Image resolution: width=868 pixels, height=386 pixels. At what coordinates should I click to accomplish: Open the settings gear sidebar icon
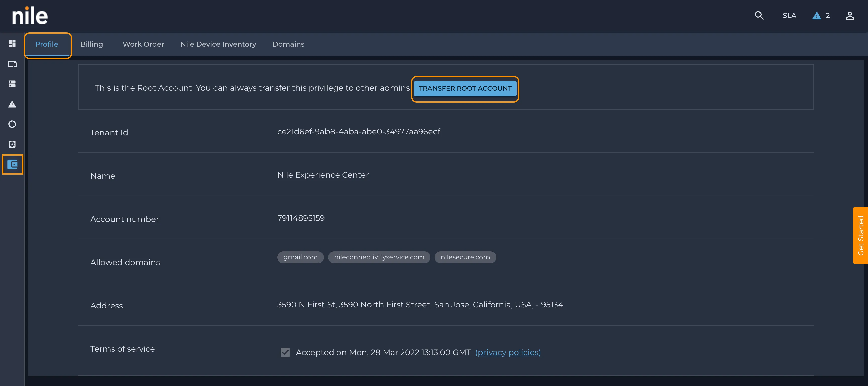click(x=12, y=144)
